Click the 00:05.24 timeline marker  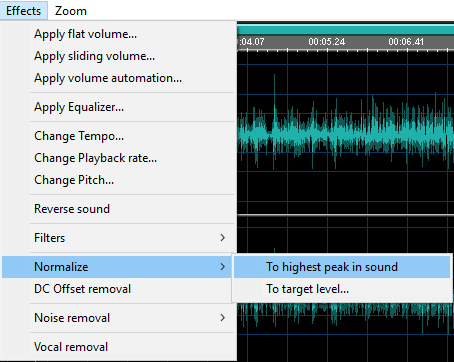tap(327, 42)
